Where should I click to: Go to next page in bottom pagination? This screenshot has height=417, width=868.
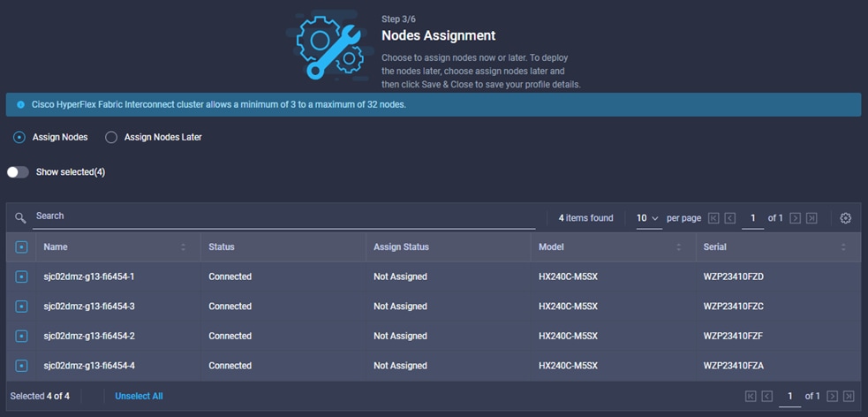832,396
